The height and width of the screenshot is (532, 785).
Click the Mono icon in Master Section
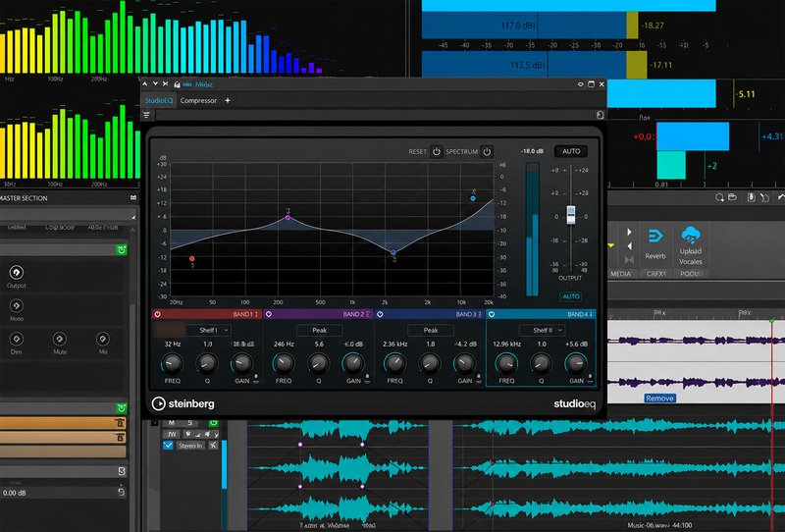(17, 305)
